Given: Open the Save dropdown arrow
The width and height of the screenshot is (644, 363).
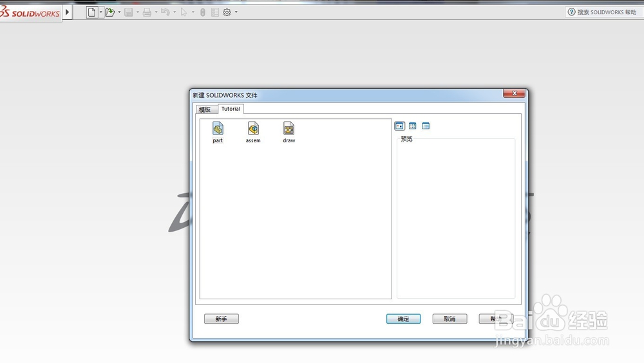Looking at the screenshot, I should (138, 12).
